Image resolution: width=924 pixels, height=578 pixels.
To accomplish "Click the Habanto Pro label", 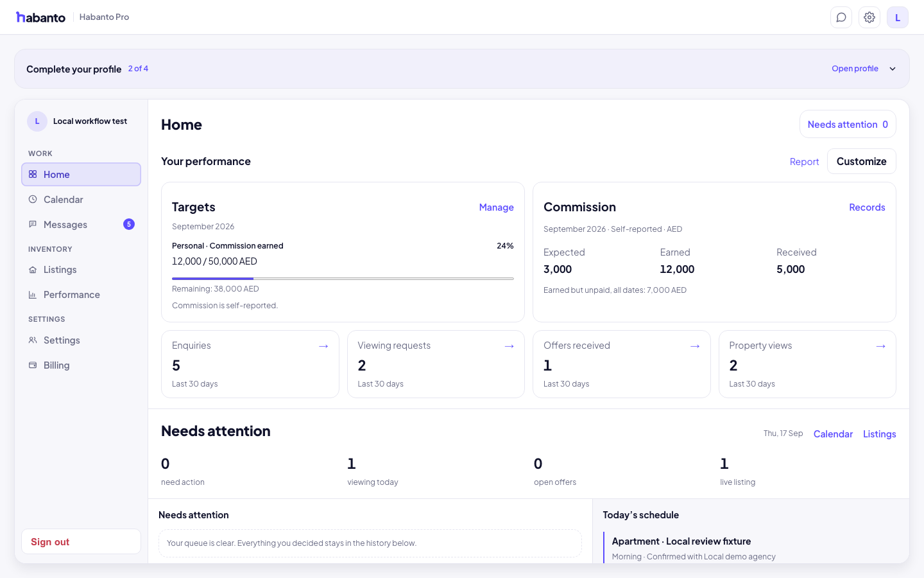I will [x=104, y=17].
